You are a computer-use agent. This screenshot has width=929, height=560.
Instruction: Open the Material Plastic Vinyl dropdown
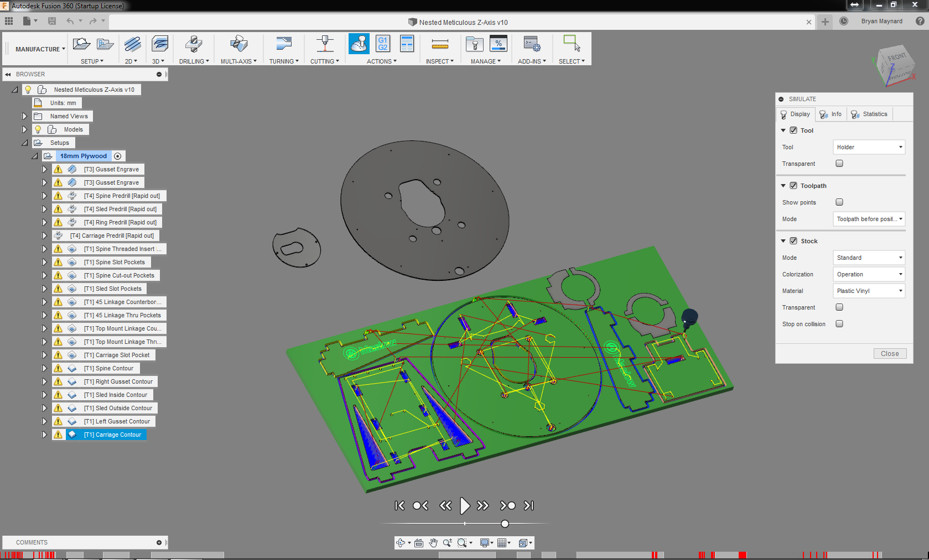coord(869,291)
